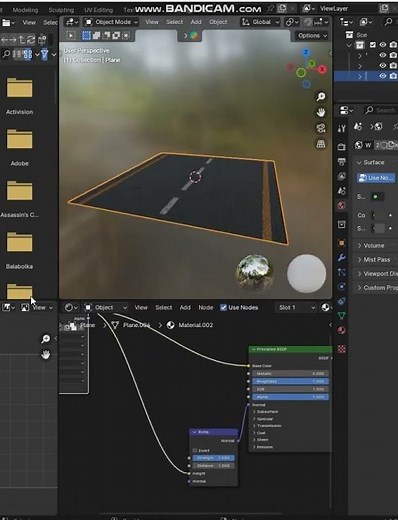Switch to the Sculpting workspace tab
Viewport: 398px width, 520px height.
click(x=61, y=10)
